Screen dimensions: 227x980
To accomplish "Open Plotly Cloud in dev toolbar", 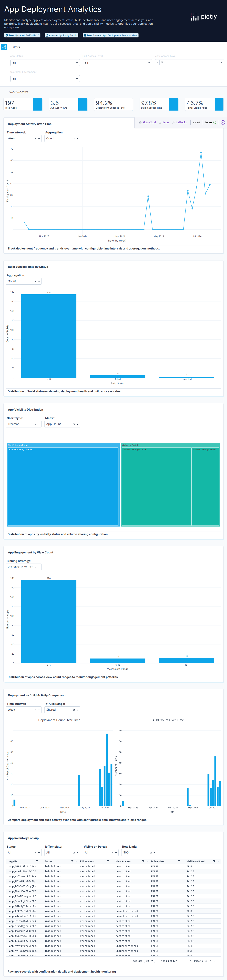I will 147,122.
